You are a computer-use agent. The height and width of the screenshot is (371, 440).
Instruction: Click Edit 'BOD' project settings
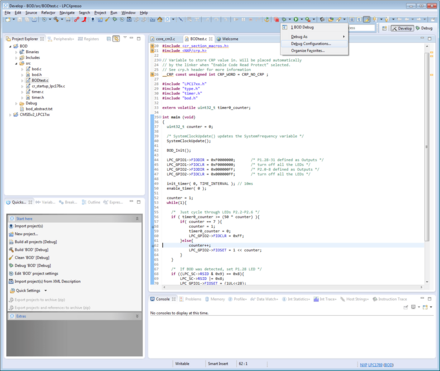point(36,273)
